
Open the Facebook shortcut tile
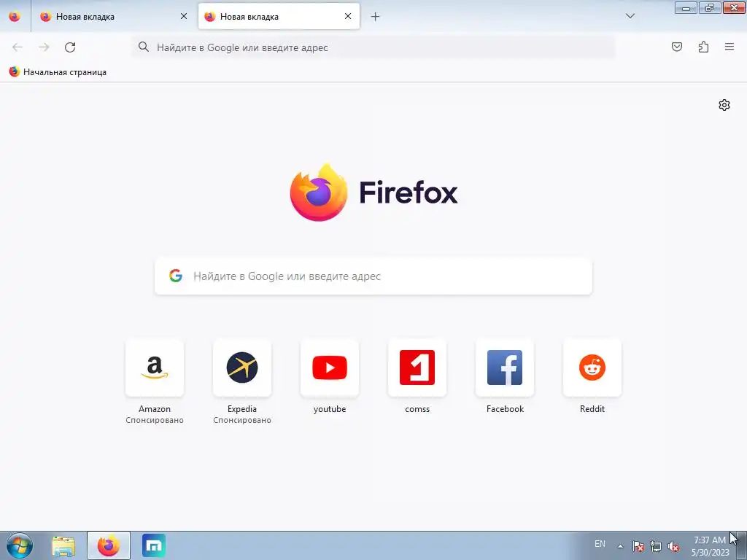pos(505,367)
